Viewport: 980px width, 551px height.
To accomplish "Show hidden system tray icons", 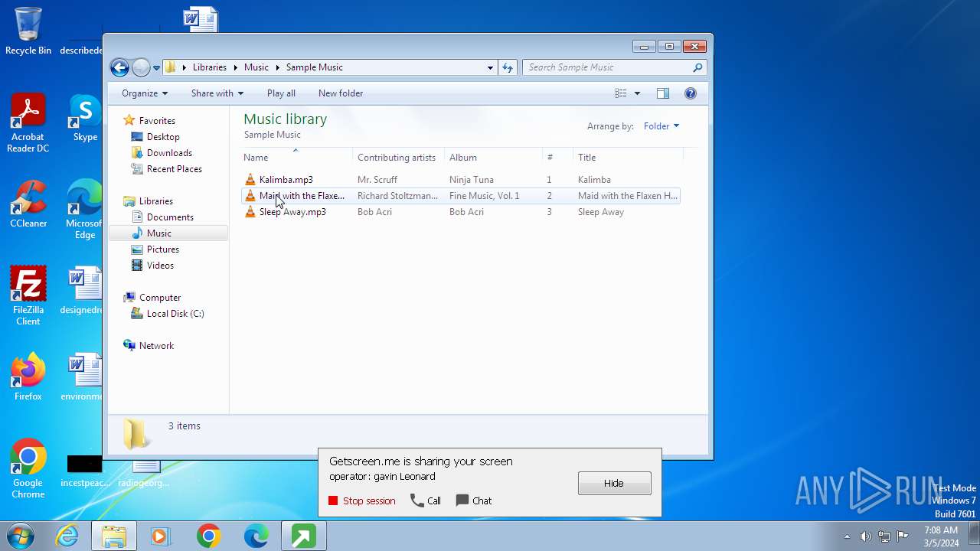I will (x=847, y=536).
